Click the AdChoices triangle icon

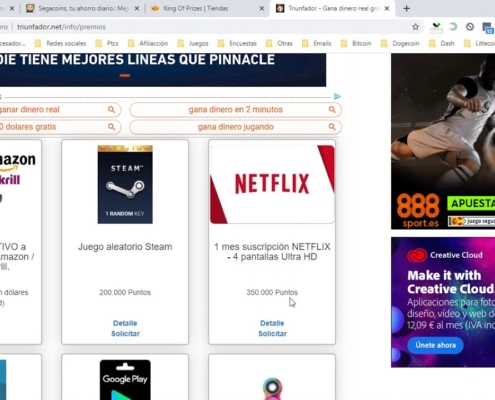(337, 96)
